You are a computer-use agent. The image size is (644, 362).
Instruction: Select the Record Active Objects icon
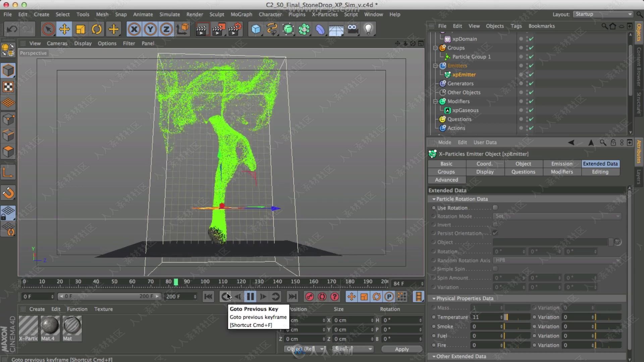pos(310,297)
